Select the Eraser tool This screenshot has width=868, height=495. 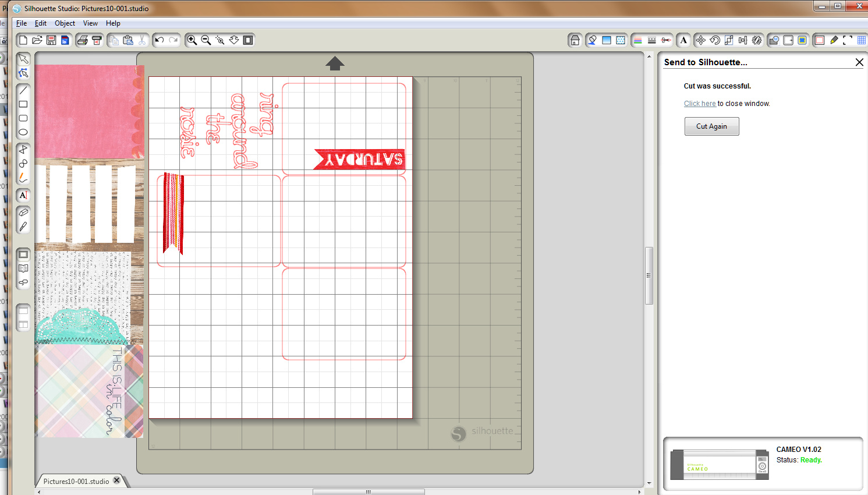click(23, 213)
